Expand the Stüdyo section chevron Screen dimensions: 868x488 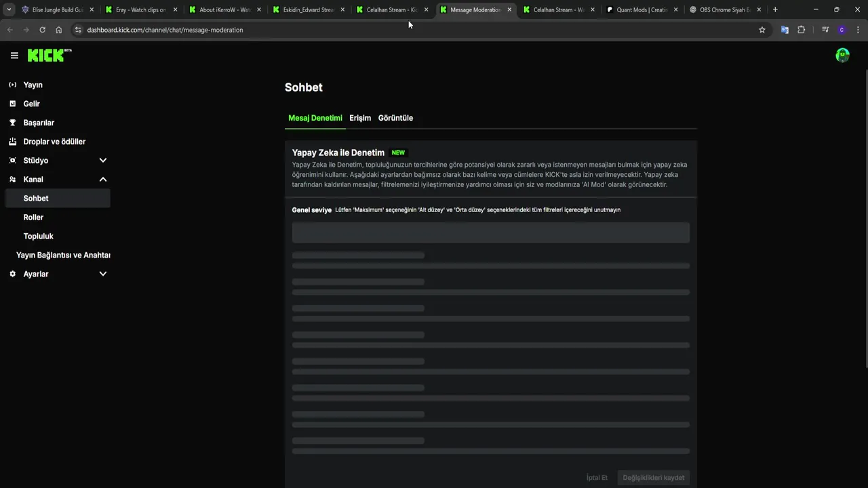[x=103, y=161]
